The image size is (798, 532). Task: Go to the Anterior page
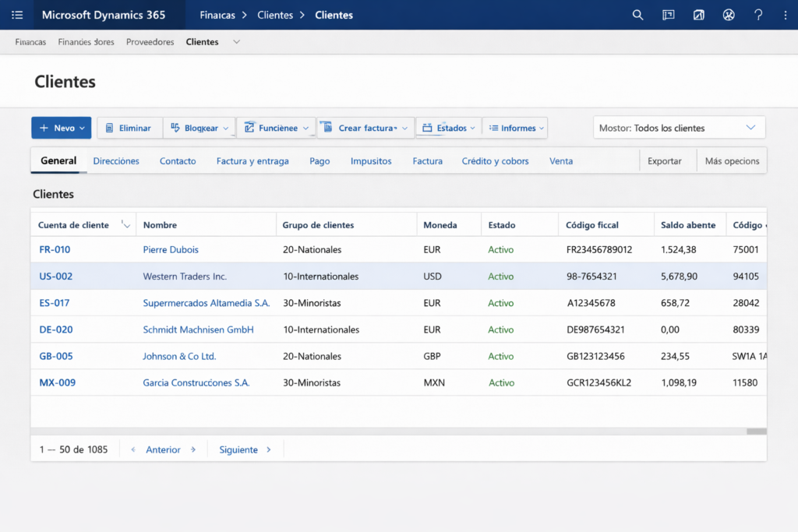[163, 449]
